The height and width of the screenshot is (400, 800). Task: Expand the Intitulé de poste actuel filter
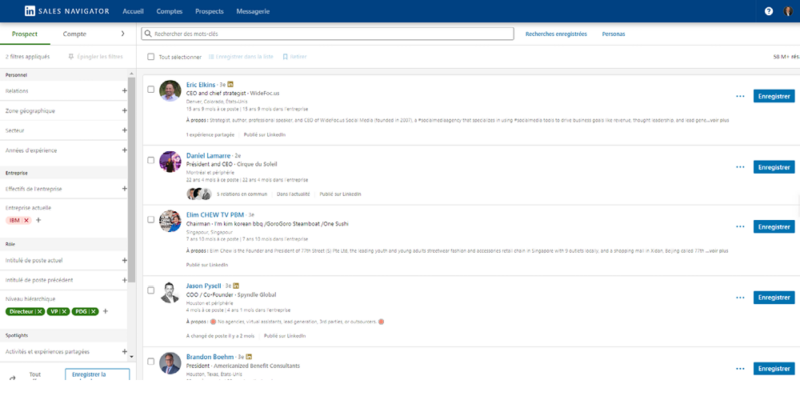tap(124, 260)
